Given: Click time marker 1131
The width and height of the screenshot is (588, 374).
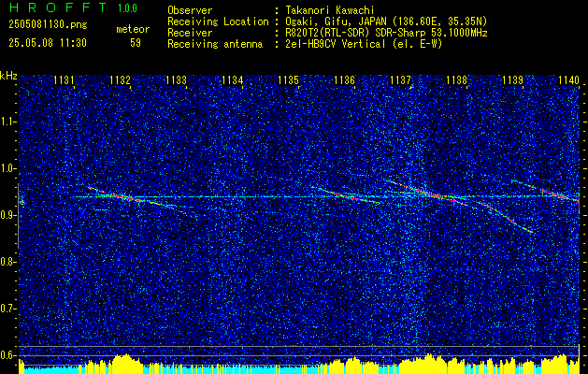Looking at the screenshot, I should pos(64,79).
